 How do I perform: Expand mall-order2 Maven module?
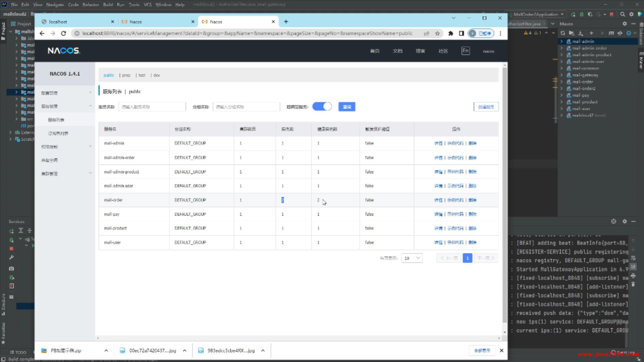coord(561,88)
